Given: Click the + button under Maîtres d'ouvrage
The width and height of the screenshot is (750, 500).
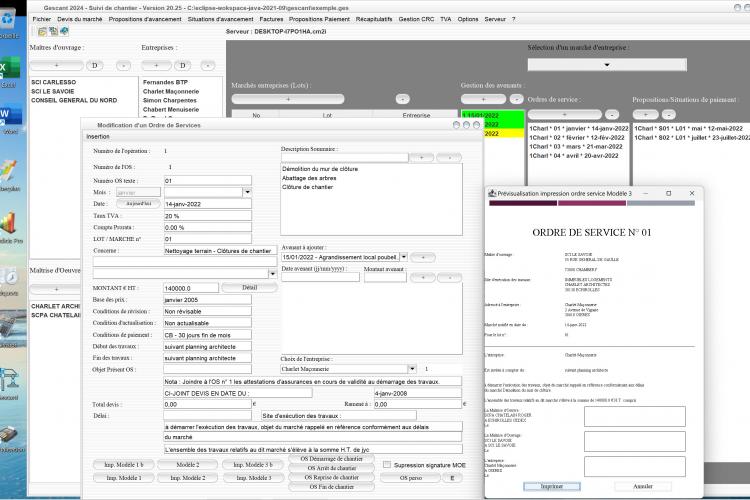Looking at the screenshot, I should (56, 66).
